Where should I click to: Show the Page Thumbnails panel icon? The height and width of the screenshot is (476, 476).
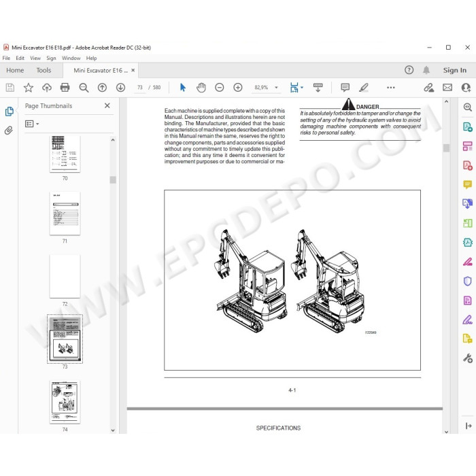coord(10,112)
